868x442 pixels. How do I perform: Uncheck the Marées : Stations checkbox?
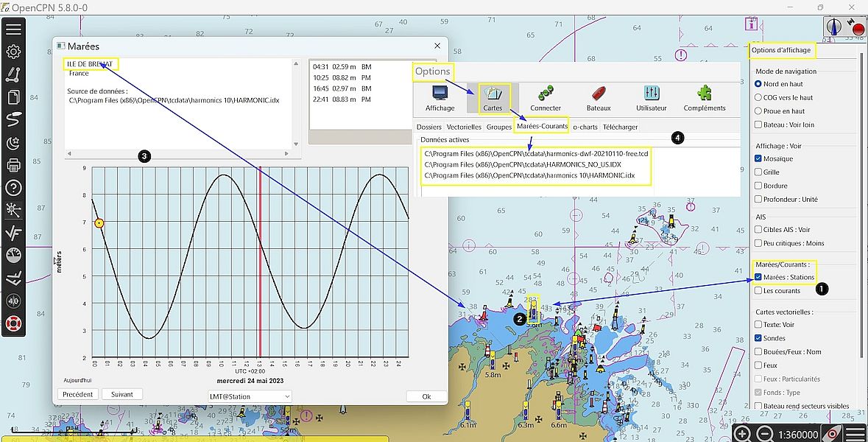pyautogui.click(x=758, y=277)
